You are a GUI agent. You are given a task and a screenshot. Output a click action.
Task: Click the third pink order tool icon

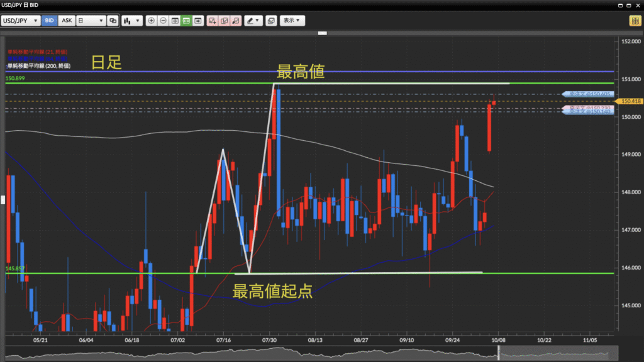[236, 21]
